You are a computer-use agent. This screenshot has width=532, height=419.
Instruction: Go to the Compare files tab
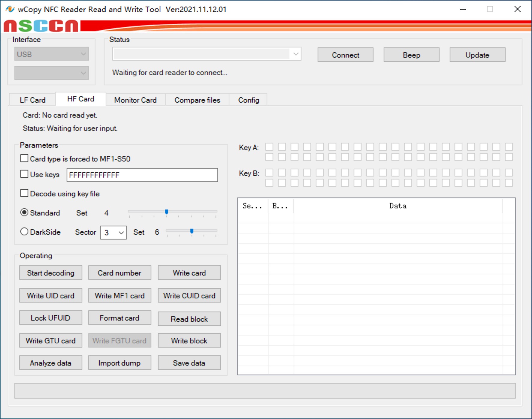[197, 100]
